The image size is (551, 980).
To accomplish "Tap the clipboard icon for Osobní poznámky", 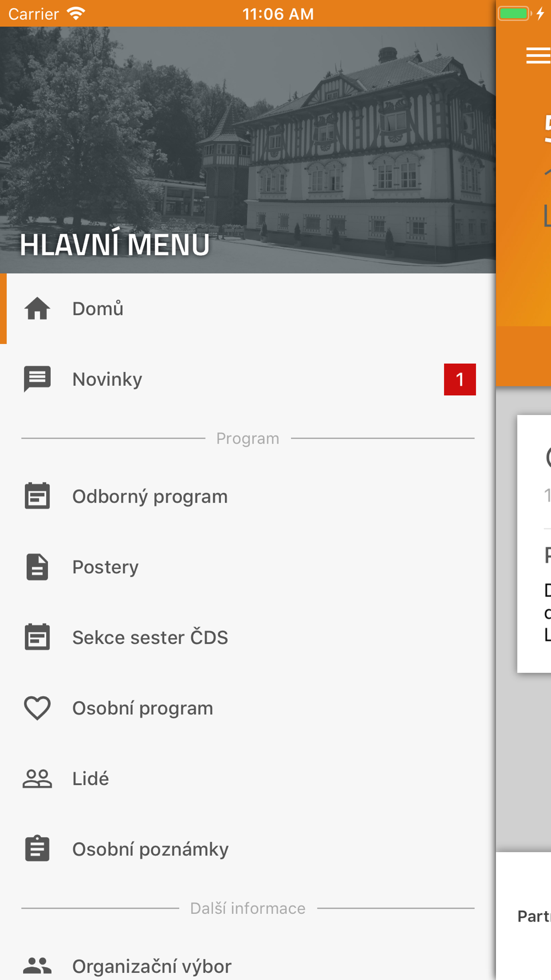I will (37, 849).
